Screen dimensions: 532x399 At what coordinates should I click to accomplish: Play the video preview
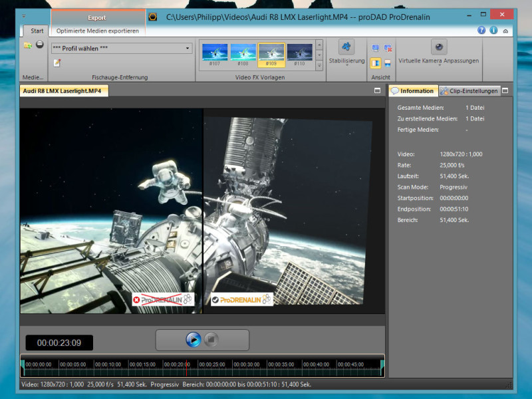pyautogui.click(x=194, y=340)
